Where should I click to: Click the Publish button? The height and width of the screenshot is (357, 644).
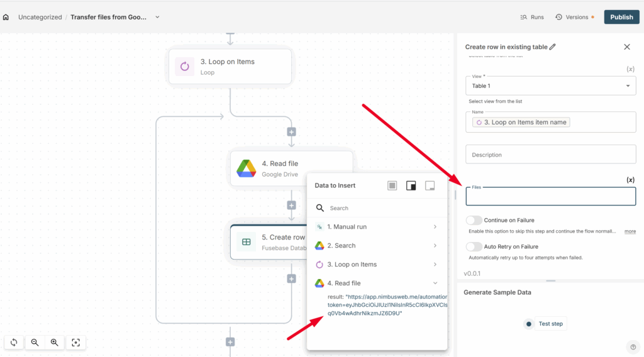click(x=621, y=17)
